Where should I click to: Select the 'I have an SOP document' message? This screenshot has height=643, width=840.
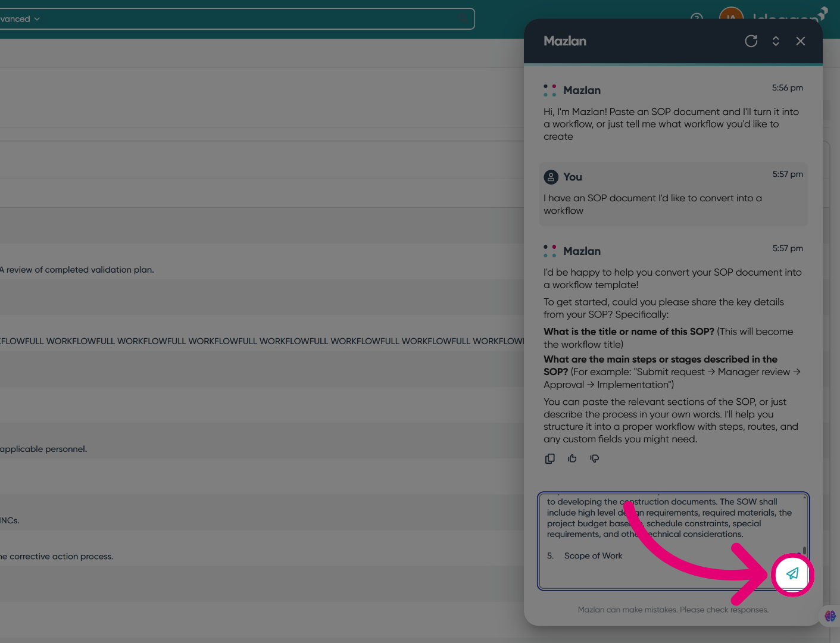tap(673, 194)
